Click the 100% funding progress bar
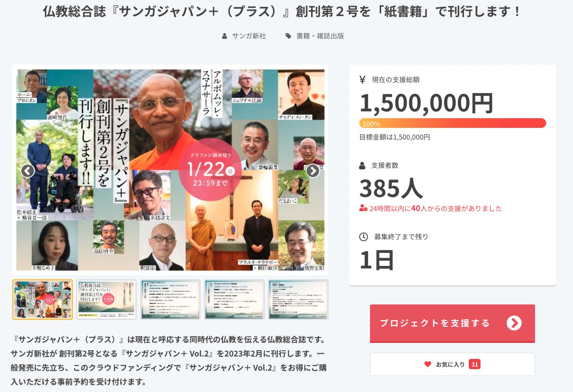Image resolution: width=573 pixels, height=392 pixels. [x=452, y=124]
